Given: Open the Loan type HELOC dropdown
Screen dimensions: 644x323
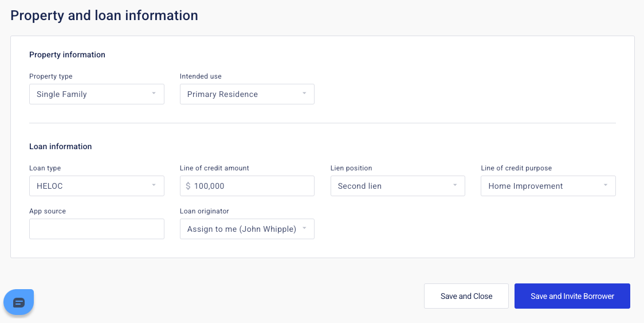Looking at the screenshot, I should pos(96,186).
